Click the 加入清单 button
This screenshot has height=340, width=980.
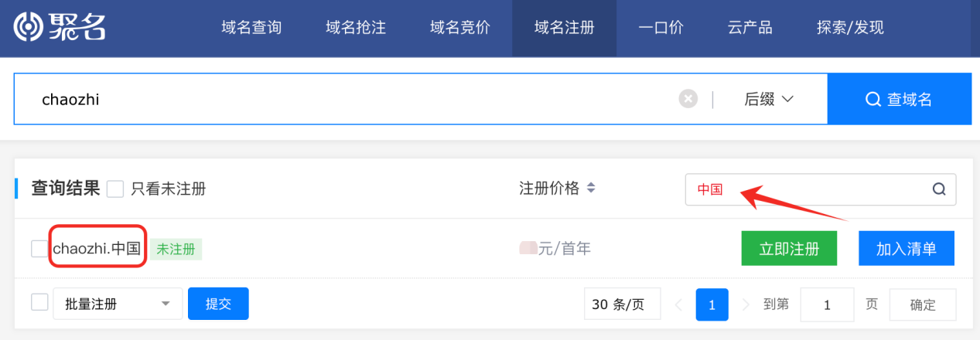(907, 248)
